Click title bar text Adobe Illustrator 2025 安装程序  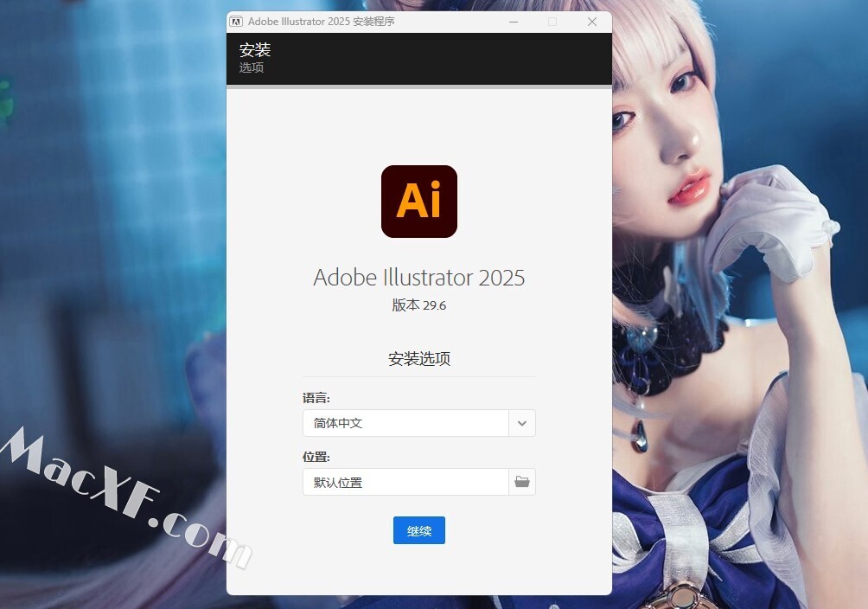coord(321,22)
